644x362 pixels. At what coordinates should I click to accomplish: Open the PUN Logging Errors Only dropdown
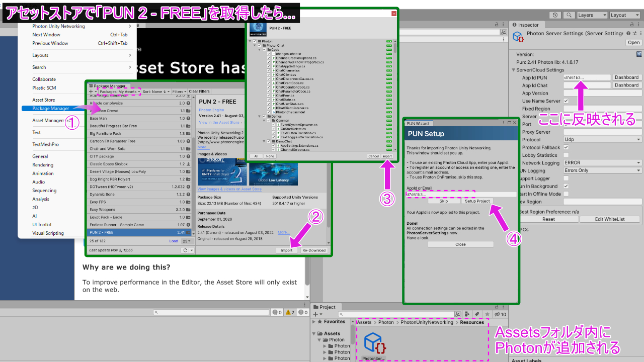[x=603, y=170]
